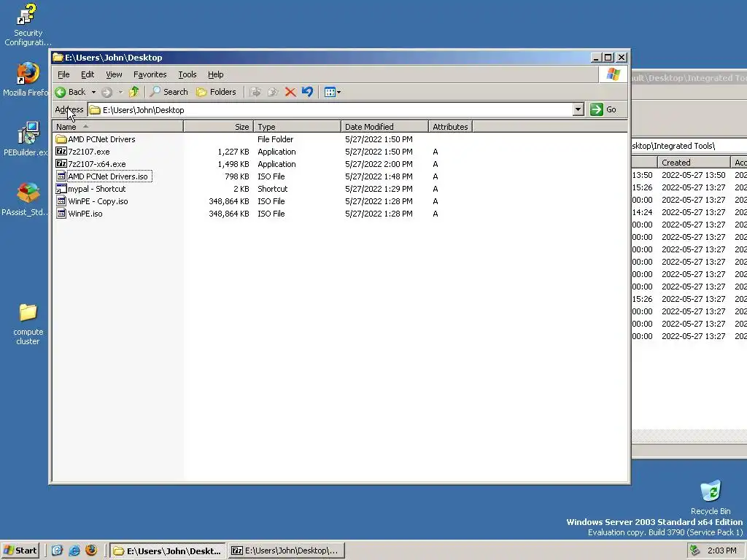Click Show Desktop quick launch icon
747x560 pixels.
coord(57,551)
